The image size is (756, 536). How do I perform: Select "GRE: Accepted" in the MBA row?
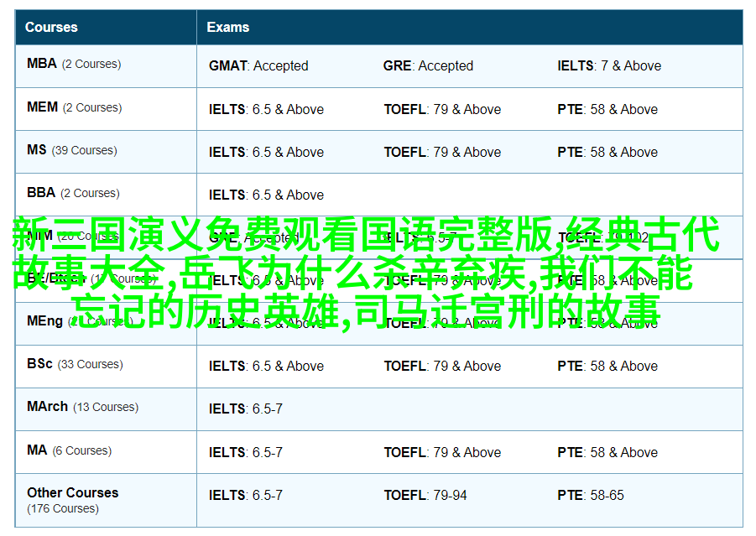(428, 65)
